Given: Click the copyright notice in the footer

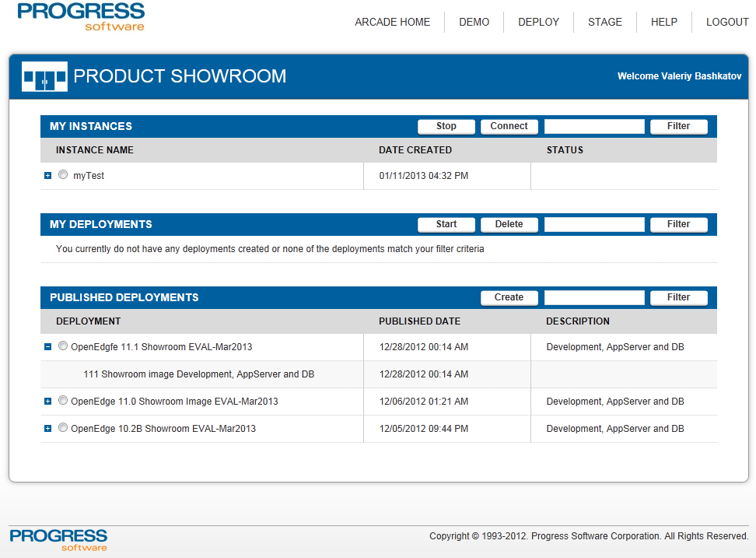Looking at the screenshot, I should (x=589, y=536).
